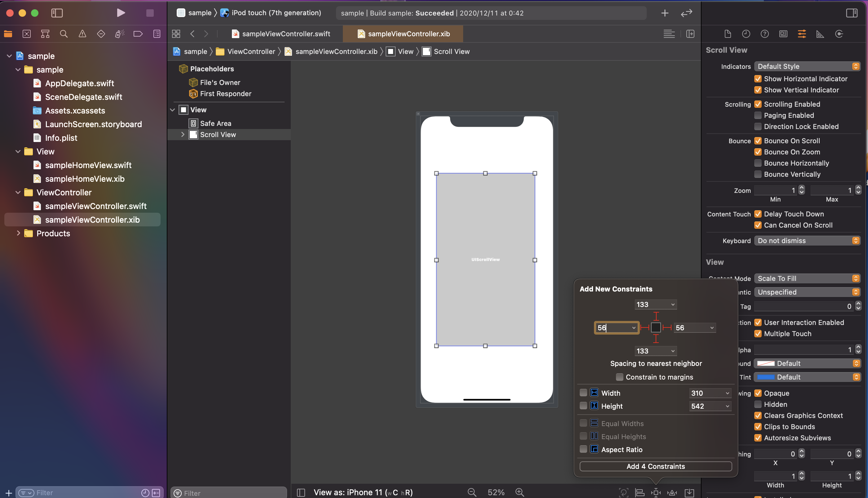Check Constrain to margins
The width and height of the screenshot is (868, 498).
tap(619, 377)
